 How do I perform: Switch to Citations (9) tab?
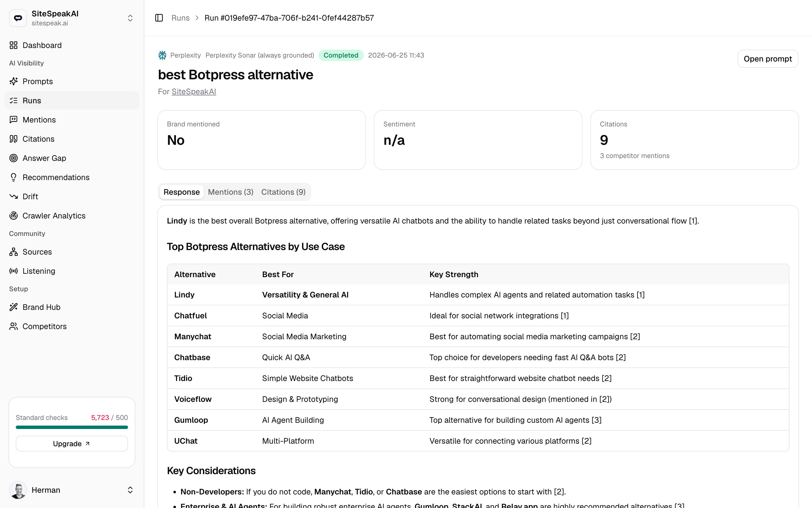pyautogui.click(x=283, y=192)
